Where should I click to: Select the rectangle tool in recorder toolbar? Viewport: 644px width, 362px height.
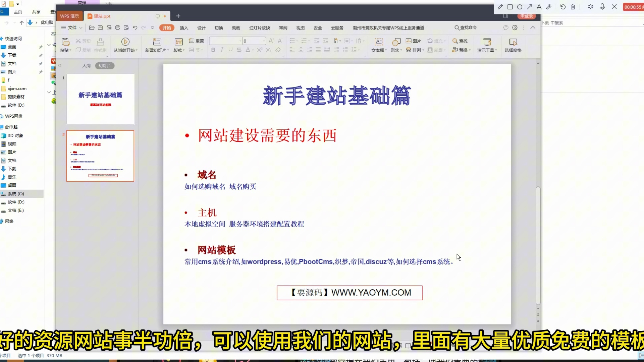click(x=510, y=7)
